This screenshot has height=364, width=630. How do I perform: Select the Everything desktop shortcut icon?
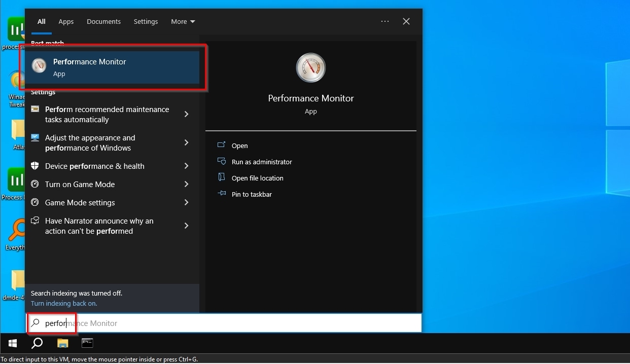(x=17, y=231)
